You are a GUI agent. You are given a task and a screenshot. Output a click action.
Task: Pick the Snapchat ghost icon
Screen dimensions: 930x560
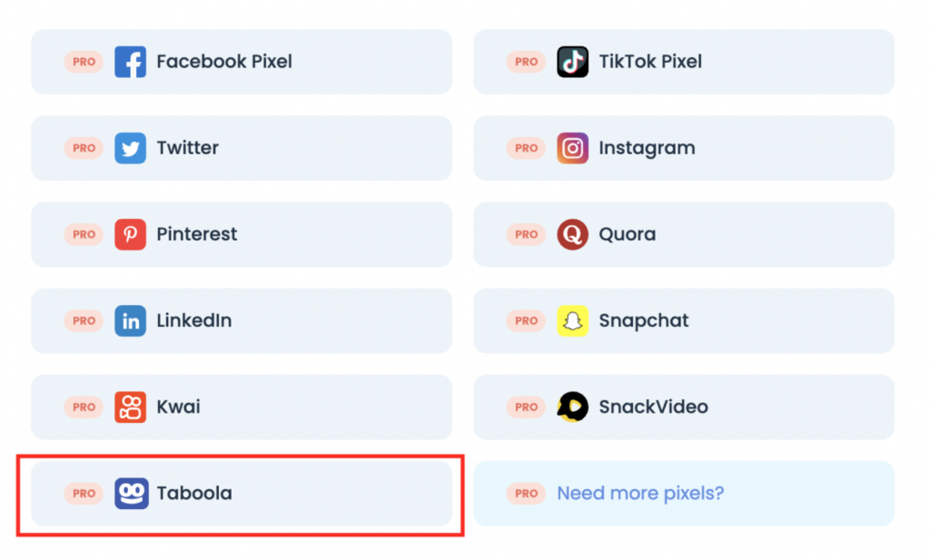click(572, 320)
